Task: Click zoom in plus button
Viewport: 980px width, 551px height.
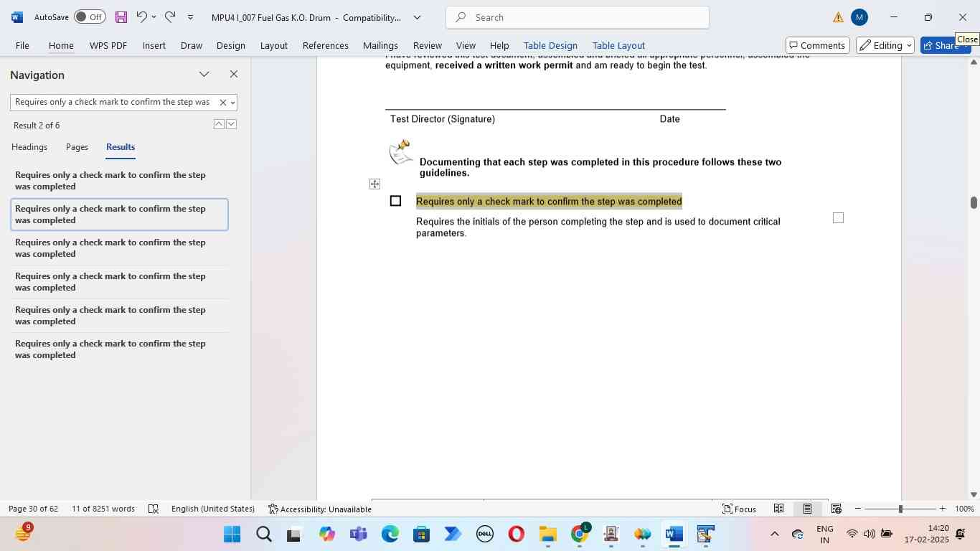Action: click(943, 509)
